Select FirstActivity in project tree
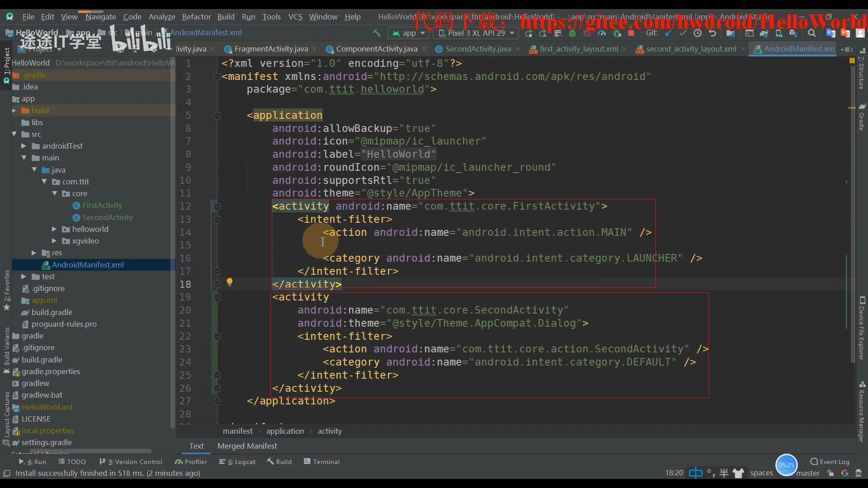The image size is (868, 488). pyautogui.click(x=102, y=205)
